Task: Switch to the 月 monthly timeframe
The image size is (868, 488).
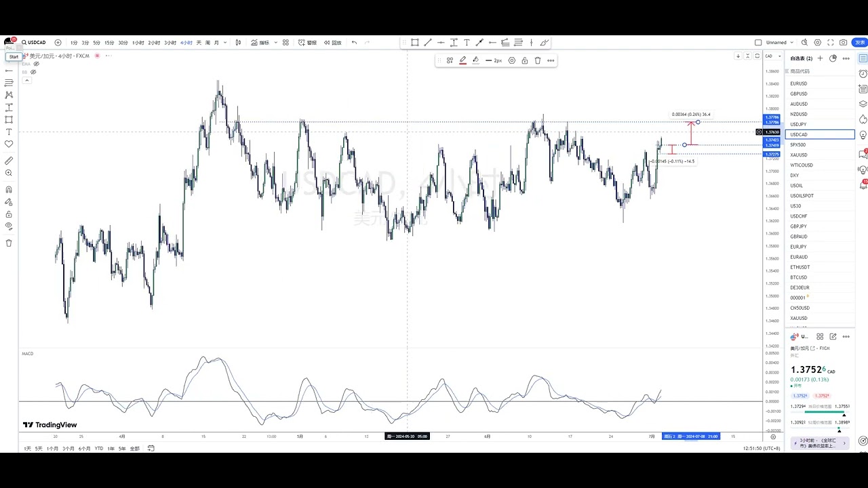Action: pyautogui.click(x=216, y=43)
